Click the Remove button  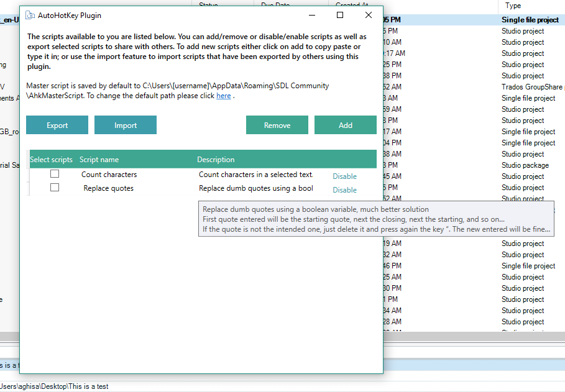277,125
